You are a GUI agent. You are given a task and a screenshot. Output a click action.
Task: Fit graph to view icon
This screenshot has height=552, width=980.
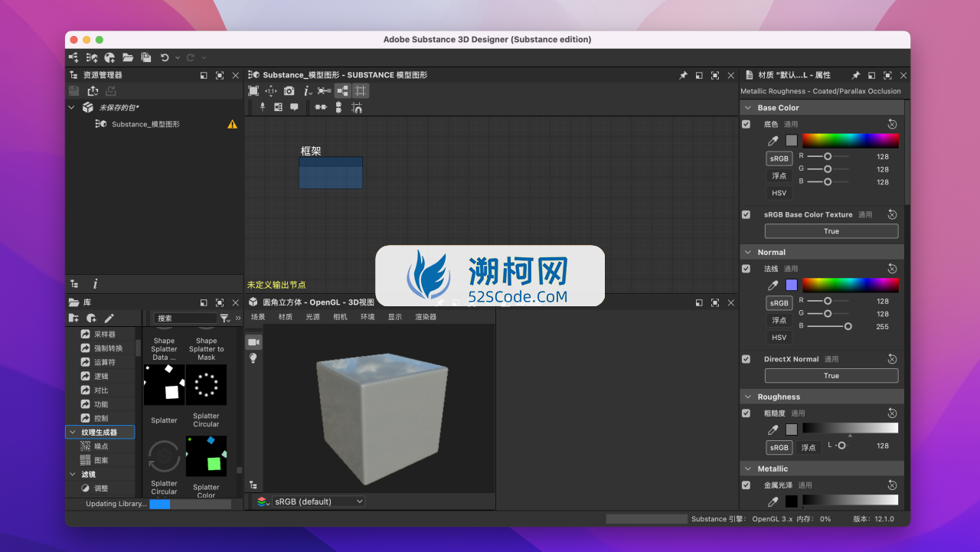253,90
